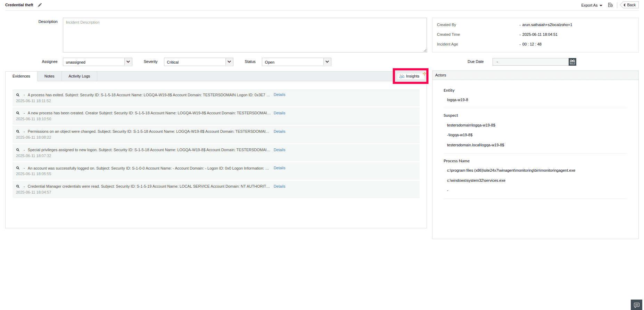Focus the Incident Description text area
This screenshot has height=310, width=644.
245,35
